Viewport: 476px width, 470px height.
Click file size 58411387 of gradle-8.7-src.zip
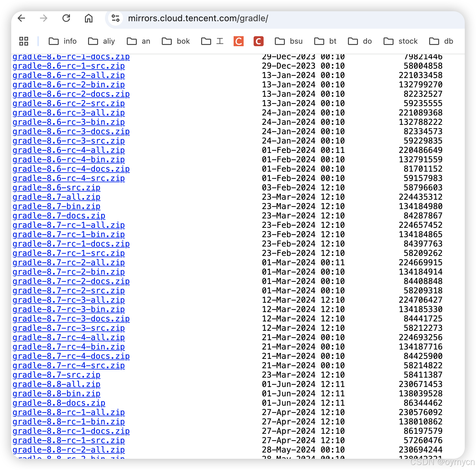tap(423, 375)
